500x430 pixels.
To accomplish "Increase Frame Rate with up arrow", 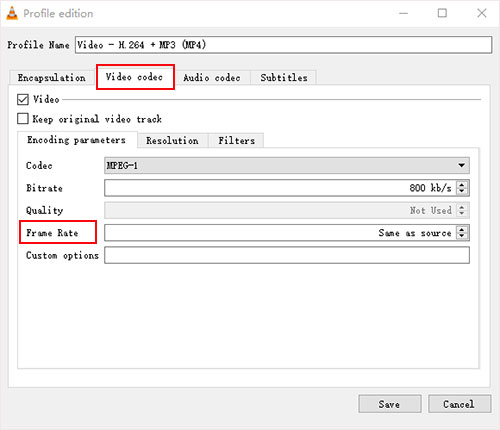I will click(x=462, y=229).
